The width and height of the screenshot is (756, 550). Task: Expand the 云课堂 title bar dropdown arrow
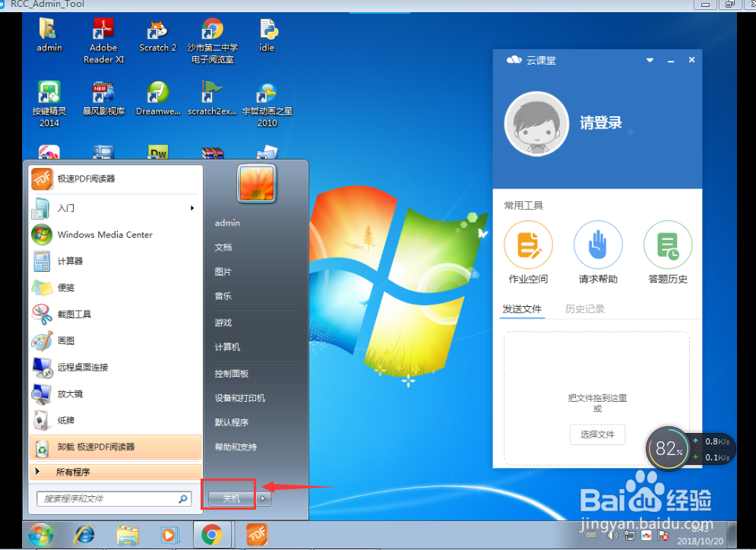pos(649,60)
